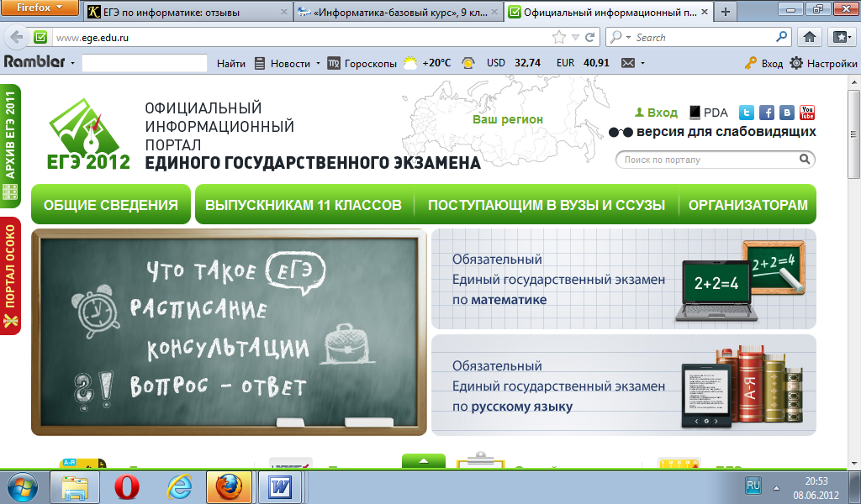Open версия для слабовидящих link

pyautogui.click(x=712, y=132)
